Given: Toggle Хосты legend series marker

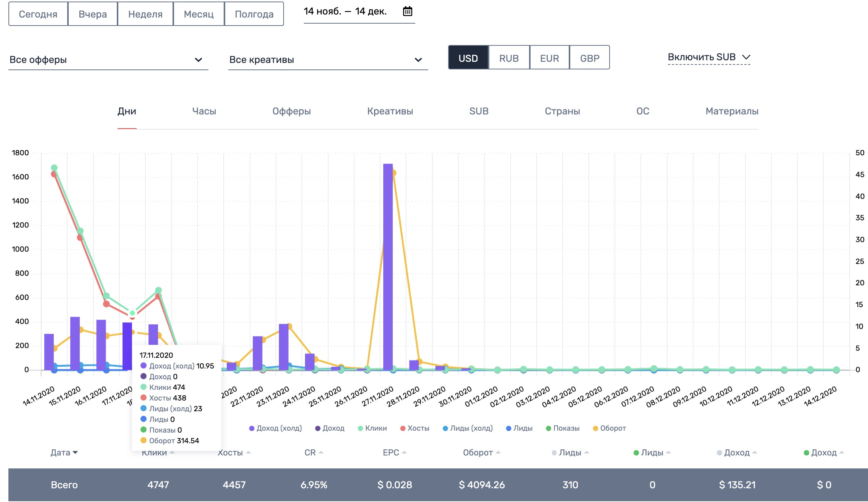Looking at the screenshot, I should click(403, 428).
